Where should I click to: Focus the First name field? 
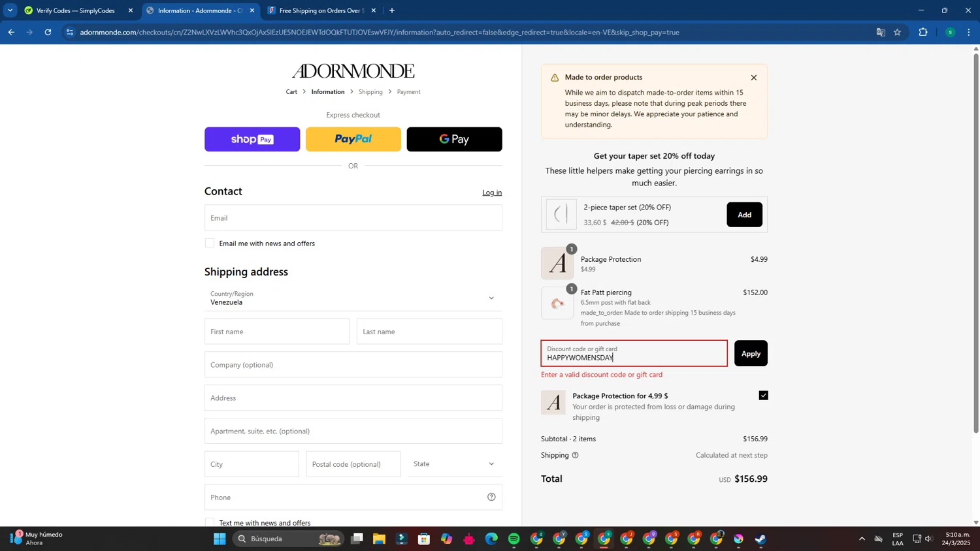pos(277,332)
